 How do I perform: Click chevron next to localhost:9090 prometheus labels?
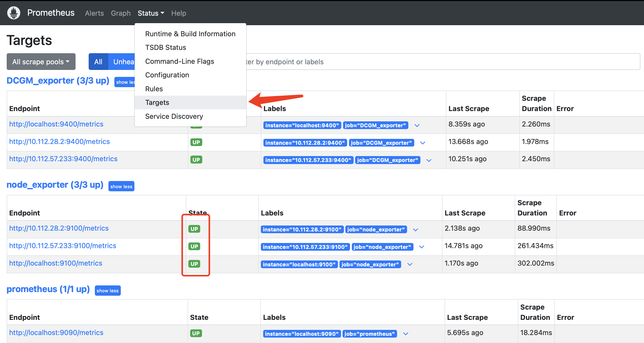pos(406,334)
